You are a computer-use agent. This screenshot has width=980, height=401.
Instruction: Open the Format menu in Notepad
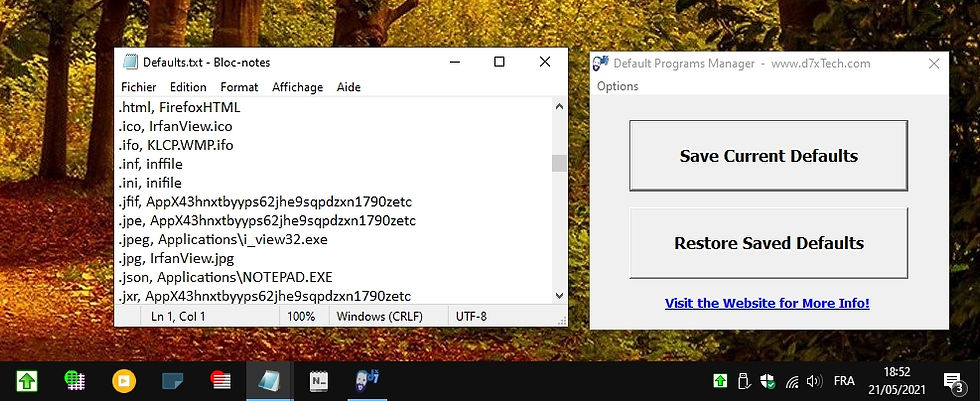coord(239,87)
